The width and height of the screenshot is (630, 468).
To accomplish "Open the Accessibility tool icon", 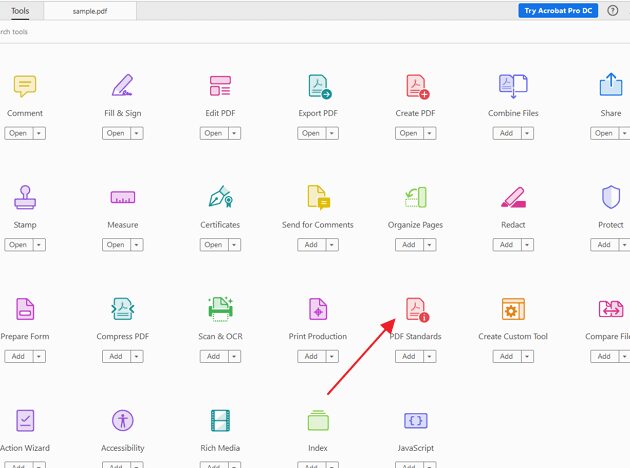I will 123,420.
